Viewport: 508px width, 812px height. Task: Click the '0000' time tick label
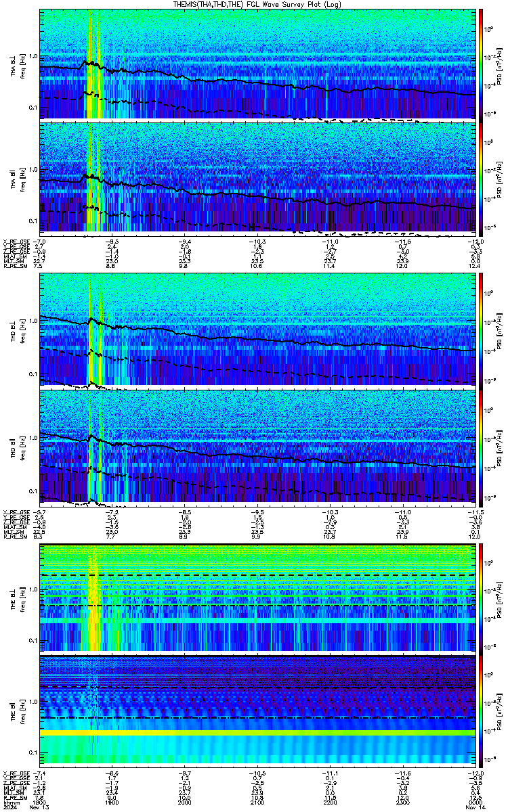coord(475,803)
